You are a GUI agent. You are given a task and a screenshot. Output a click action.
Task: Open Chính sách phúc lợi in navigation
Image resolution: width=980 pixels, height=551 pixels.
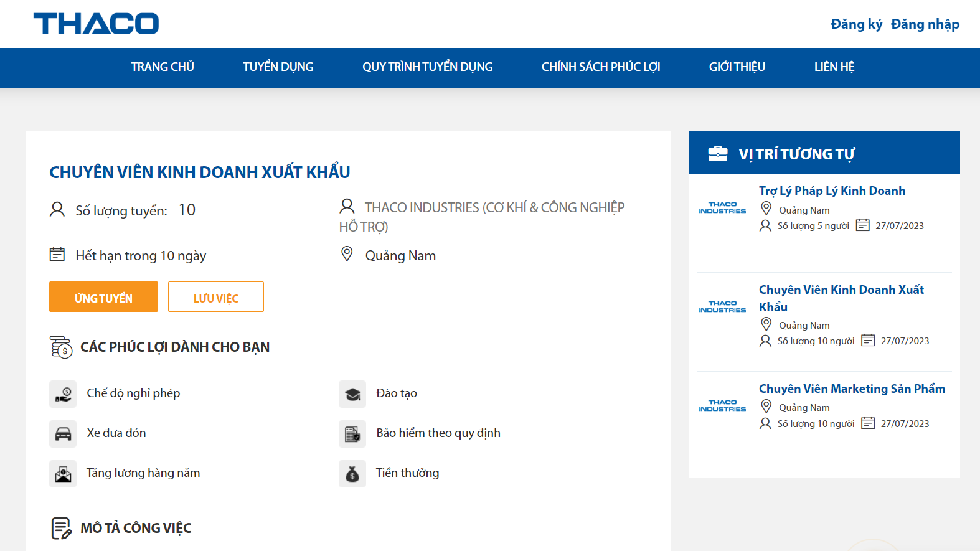[x=601, y=67]
